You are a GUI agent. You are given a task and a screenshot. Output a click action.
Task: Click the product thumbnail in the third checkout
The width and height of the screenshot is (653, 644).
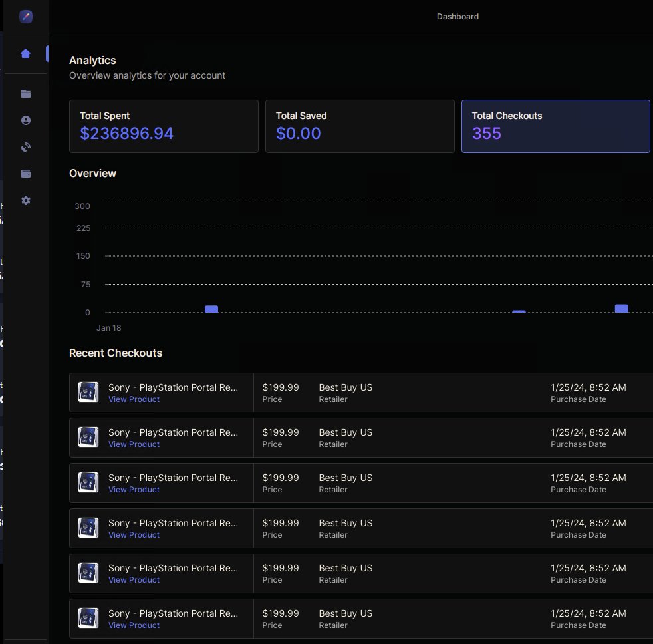88,482
